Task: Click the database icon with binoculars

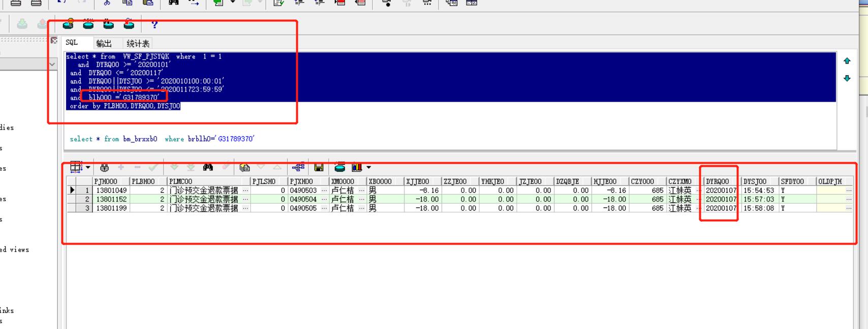Action: point(109,23)
